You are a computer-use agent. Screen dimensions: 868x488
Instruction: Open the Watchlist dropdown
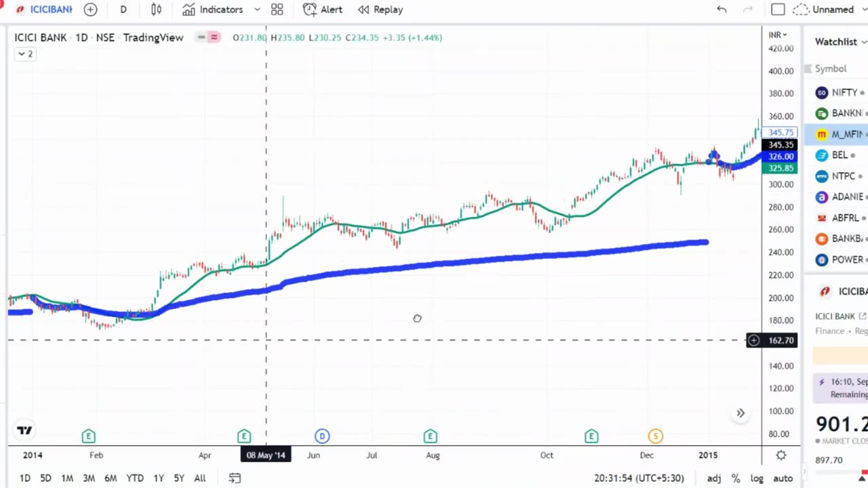(840, 41)
